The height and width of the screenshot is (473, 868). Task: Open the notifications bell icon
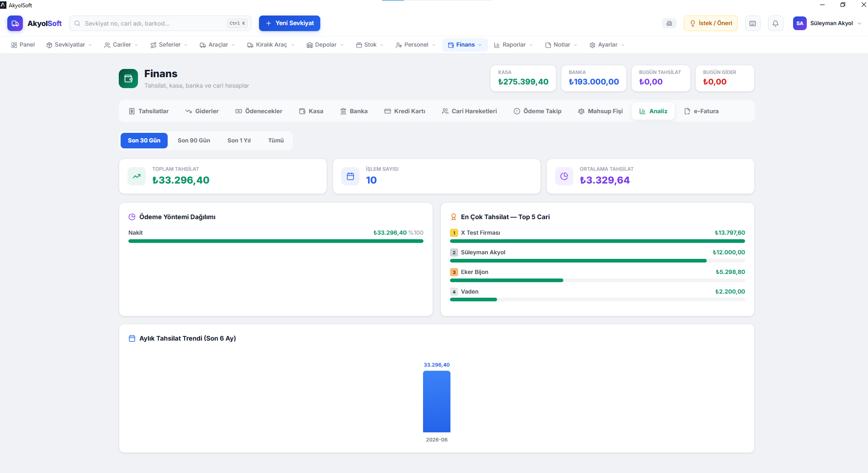tap(776, 23)
